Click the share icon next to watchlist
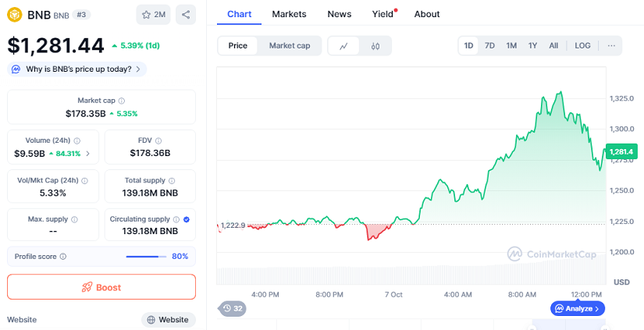The height and width of the screenshot is (330, 644). [x=185, y=14]
